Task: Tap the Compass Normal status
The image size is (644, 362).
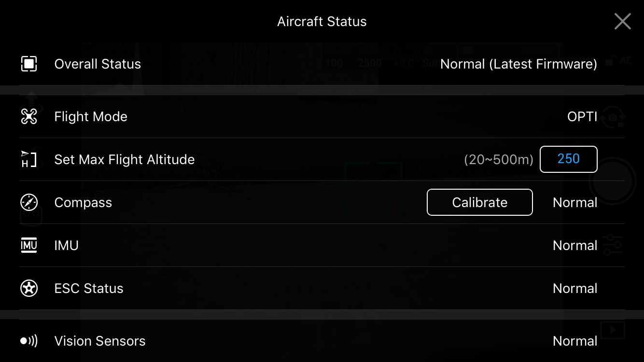Action: point(575,202)
